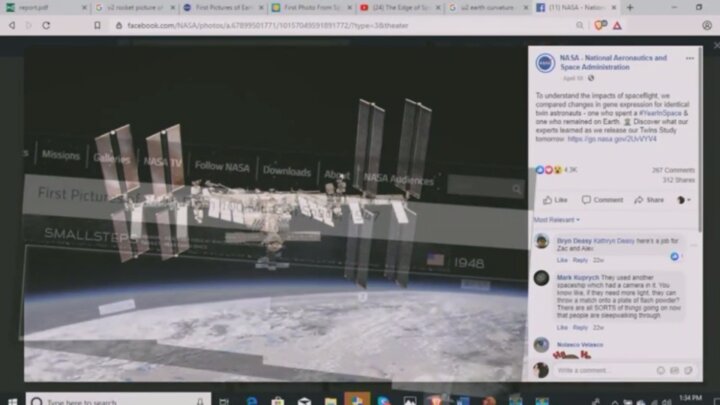Click the comments panel scrollbar
The width and height of the screenshot is (720, 405).
click(x=700, y=139)
